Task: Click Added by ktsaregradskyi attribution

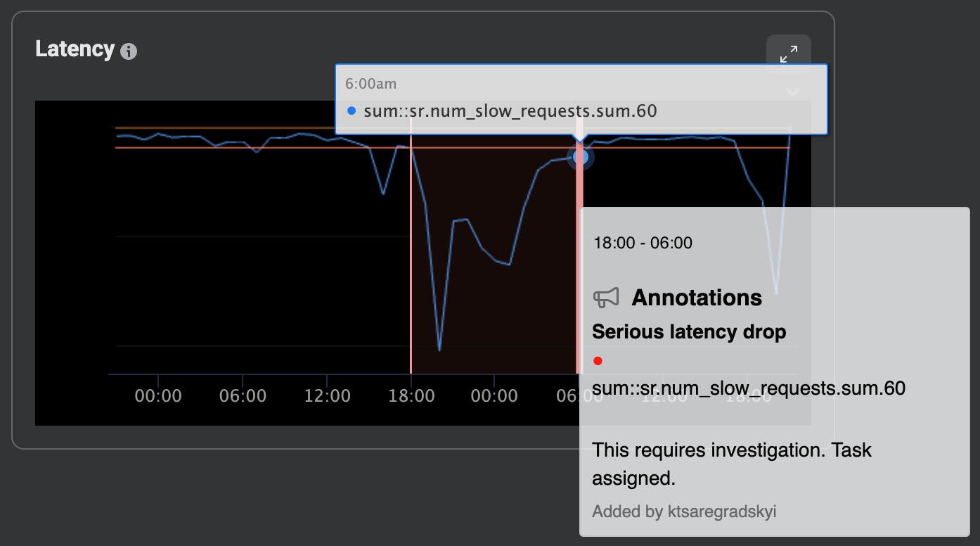Action: (685, 512)
